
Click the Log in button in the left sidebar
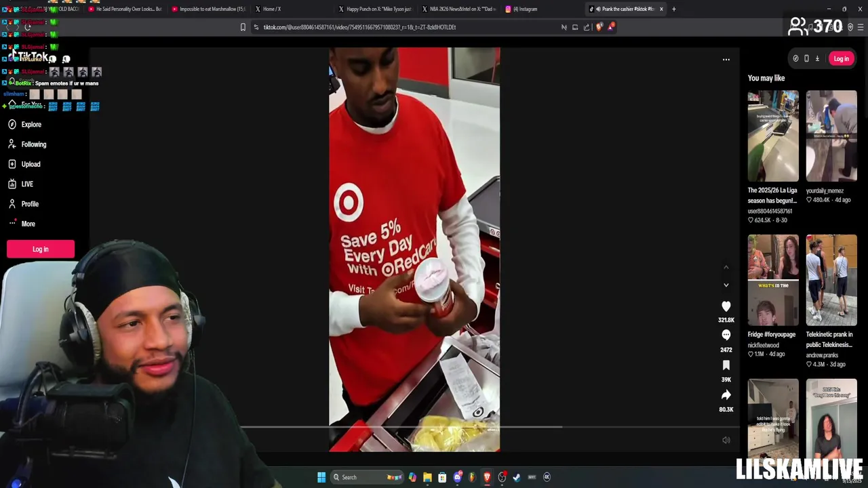pyautogui.click(x=41, y=249)
